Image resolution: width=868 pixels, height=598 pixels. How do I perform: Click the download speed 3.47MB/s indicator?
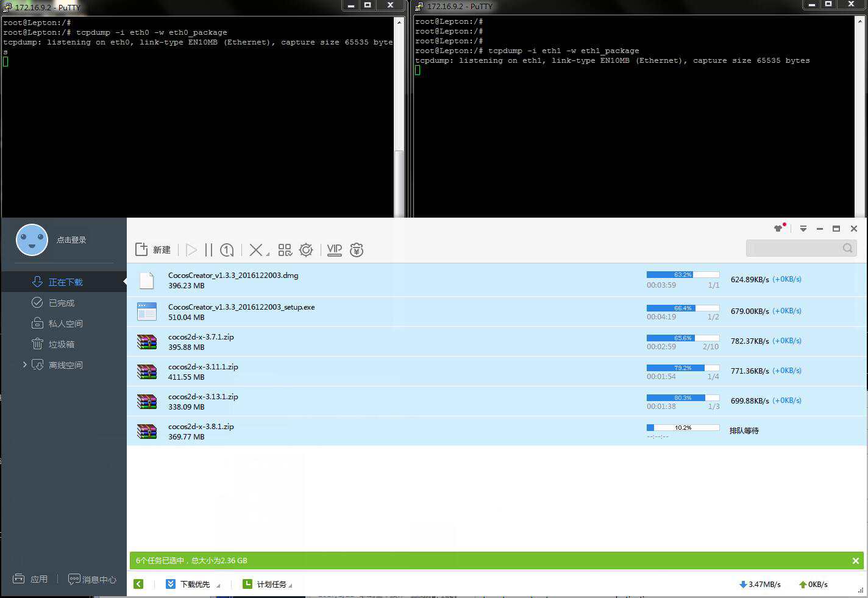click(759, 584)
